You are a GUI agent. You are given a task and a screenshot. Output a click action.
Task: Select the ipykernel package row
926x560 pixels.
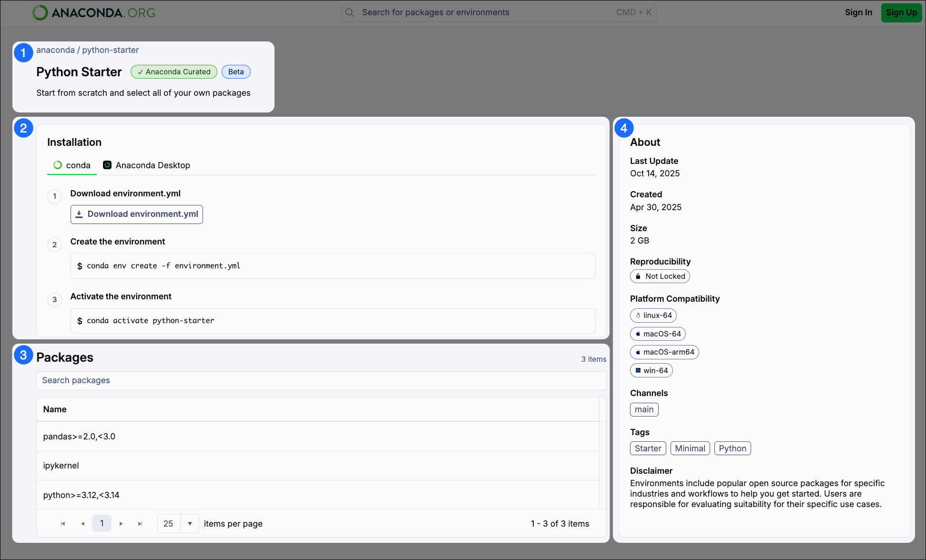coord(317,466)
